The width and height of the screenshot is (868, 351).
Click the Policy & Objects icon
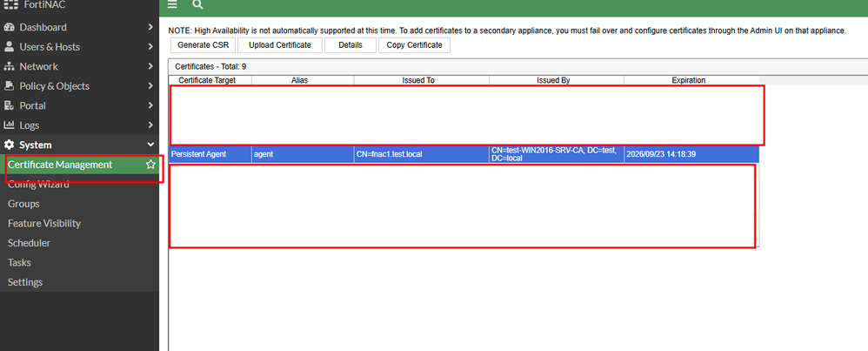click(9, 86)
